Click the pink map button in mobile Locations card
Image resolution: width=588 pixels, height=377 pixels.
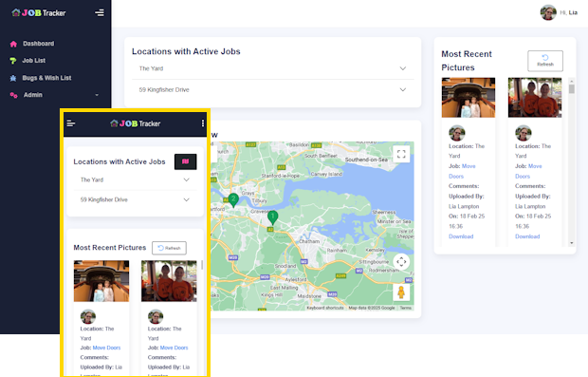(x=185, y=161)
